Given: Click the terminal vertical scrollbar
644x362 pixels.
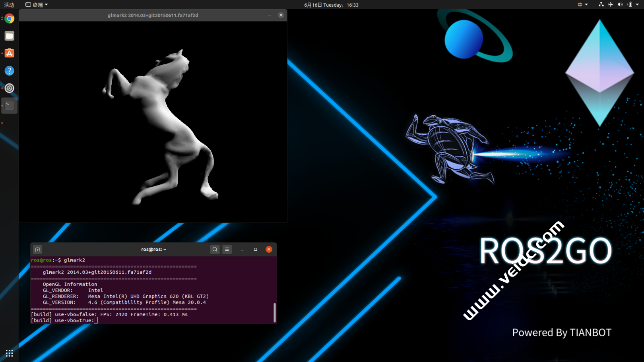Looking at the screenshot, I should point(274,312).
